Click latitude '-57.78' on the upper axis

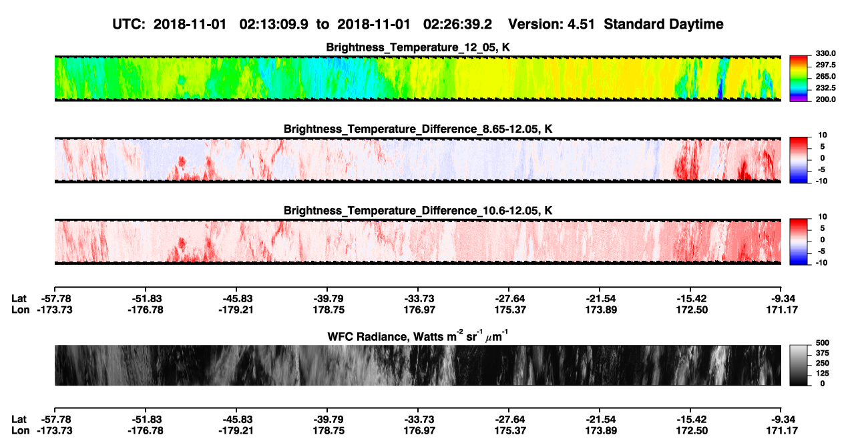pos(55,298)
